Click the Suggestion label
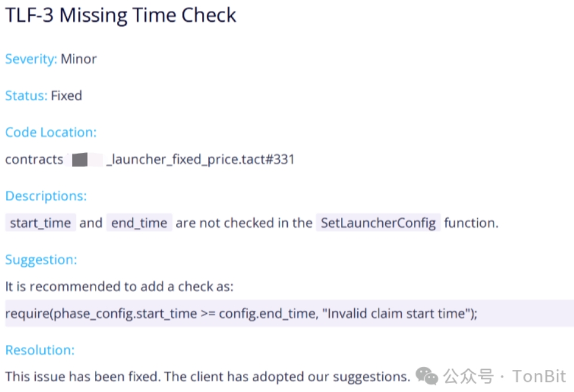 [41, 260]
